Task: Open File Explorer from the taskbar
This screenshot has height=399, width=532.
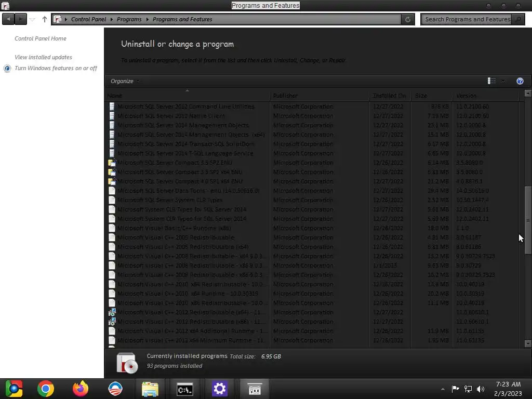Action: tap(150, 389)
